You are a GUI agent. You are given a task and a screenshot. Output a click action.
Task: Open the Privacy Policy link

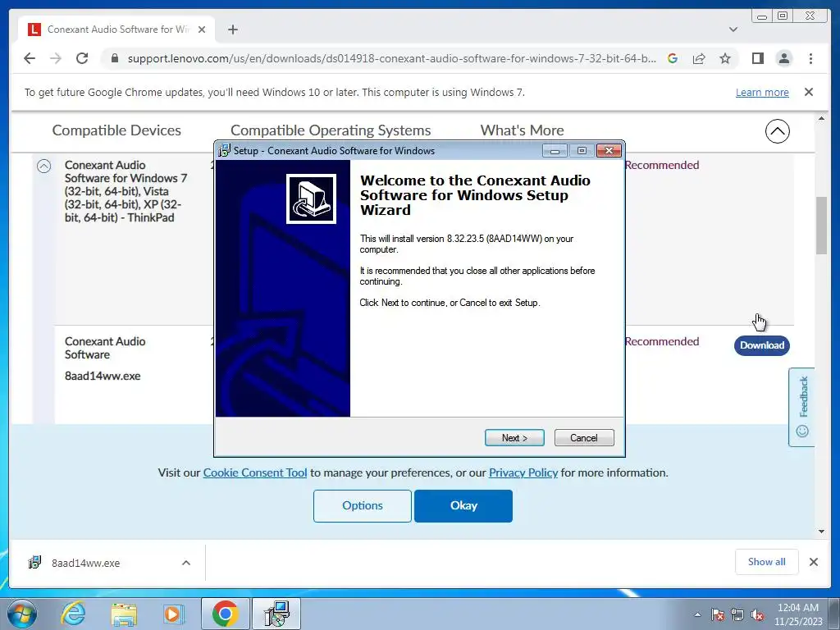(x=523, y=472)
